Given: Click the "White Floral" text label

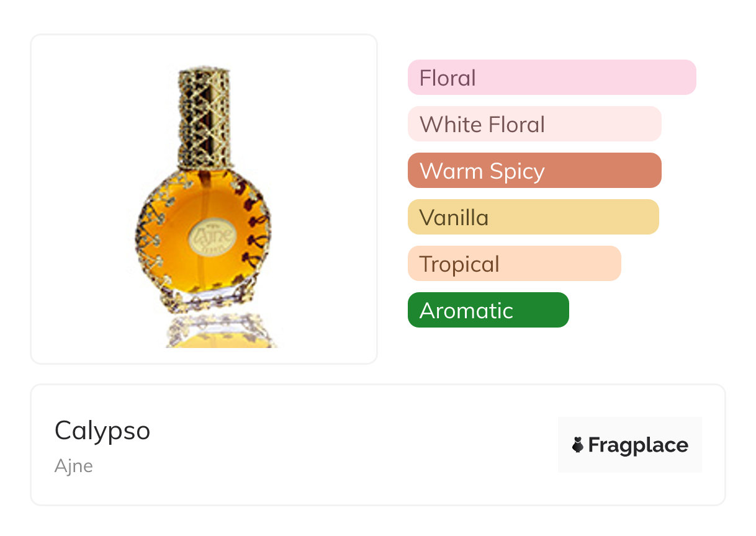Looking at the screenshot, I should [482, 124].
